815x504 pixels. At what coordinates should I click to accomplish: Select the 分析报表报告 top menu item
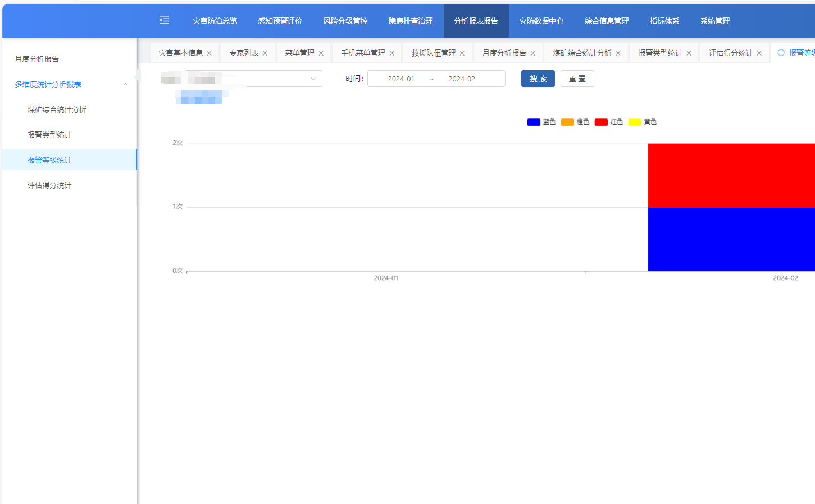click(476, 21)
